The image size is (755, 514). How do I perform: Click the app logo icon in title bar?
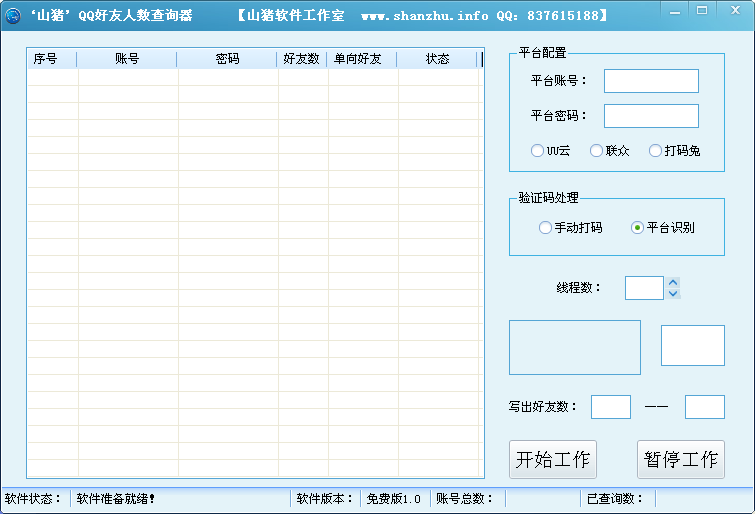[13, 16]
